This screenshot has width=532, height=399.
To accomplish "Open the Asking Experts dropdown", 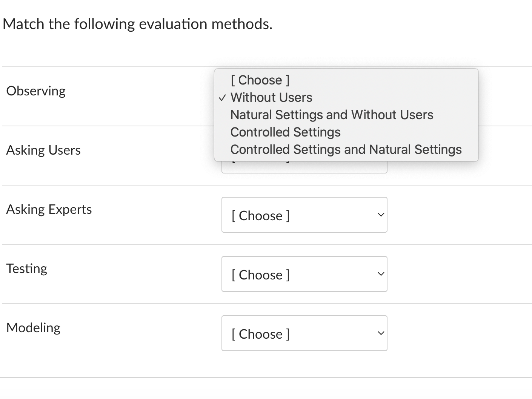I will 304,215.
